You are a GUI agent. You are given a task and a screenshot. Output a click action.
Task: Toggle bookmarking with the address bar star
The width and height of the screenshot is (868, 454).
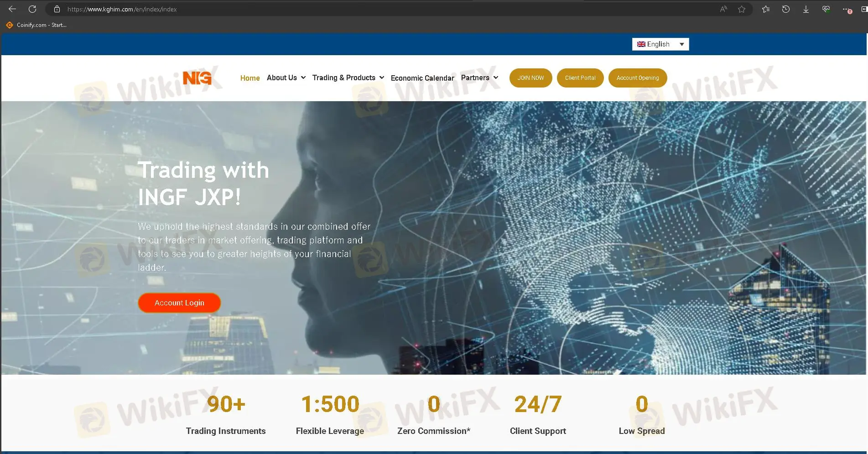pyautogui.click(x=741, y=9)
